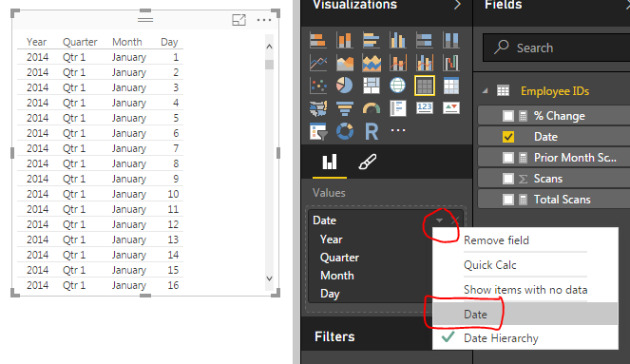
Task: Select Line and clustered column chart
Action: coord(425,63)
